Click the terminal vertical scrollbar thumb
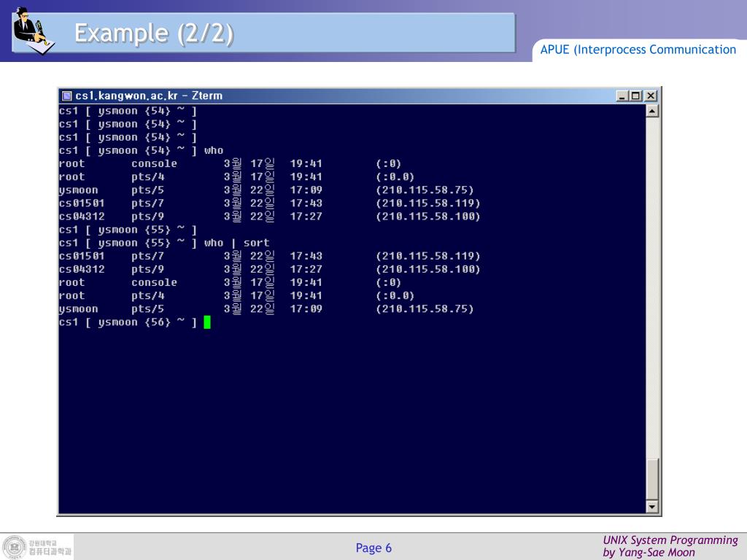 pyautogui.click(x=652, y=478)
